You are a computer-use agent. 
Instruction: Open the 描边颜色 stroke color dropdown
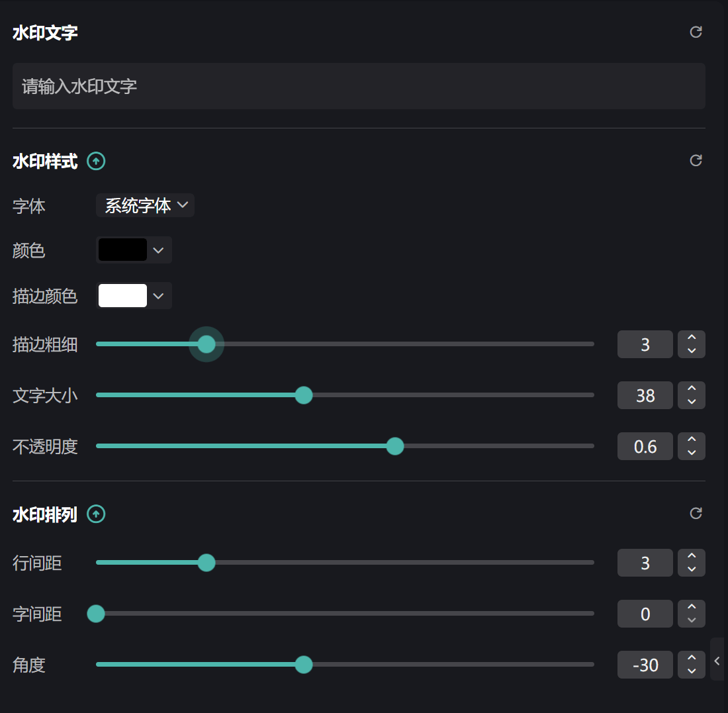158,296
